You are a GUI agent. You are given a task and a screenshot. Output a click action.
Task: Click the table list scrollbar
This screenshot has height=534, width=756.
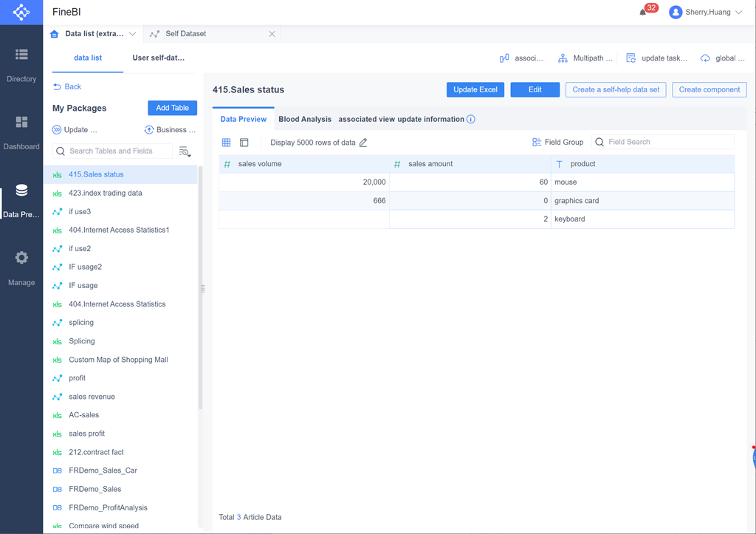[200, 287]
